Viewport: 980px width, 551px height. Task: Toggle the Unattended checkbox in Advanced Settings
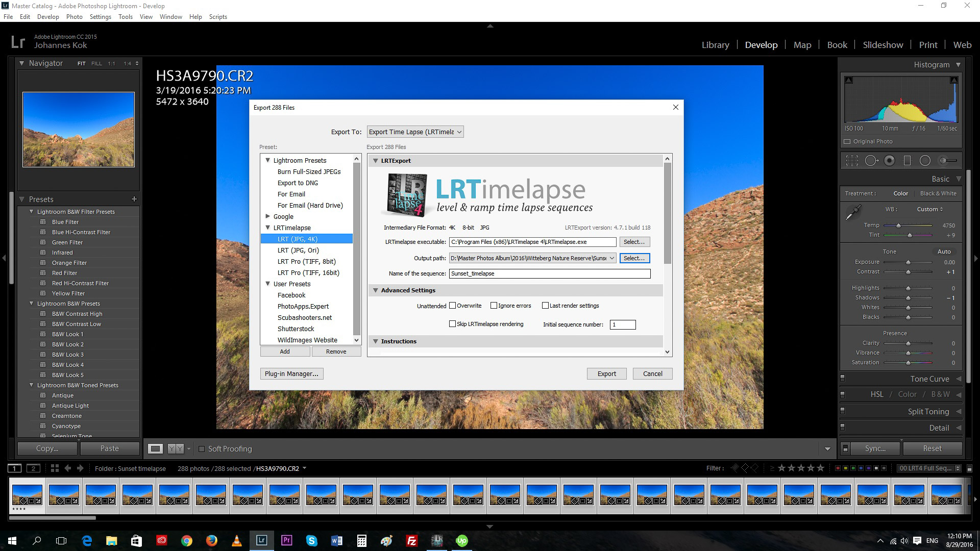click(451, 306)
